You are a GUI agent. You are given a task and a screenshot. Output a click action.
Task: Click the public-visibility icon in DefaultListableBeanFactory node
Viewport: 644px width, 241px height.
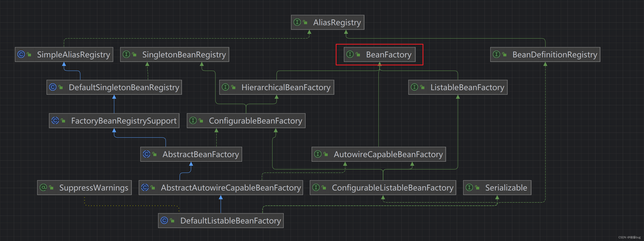(x=172, y=220)
